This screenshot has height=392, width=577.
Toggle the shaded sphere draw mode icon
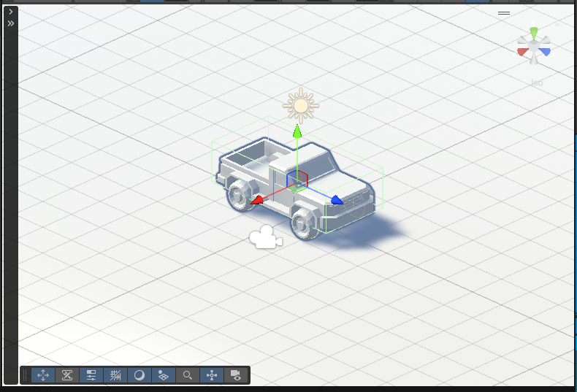[x=139, y=375]
